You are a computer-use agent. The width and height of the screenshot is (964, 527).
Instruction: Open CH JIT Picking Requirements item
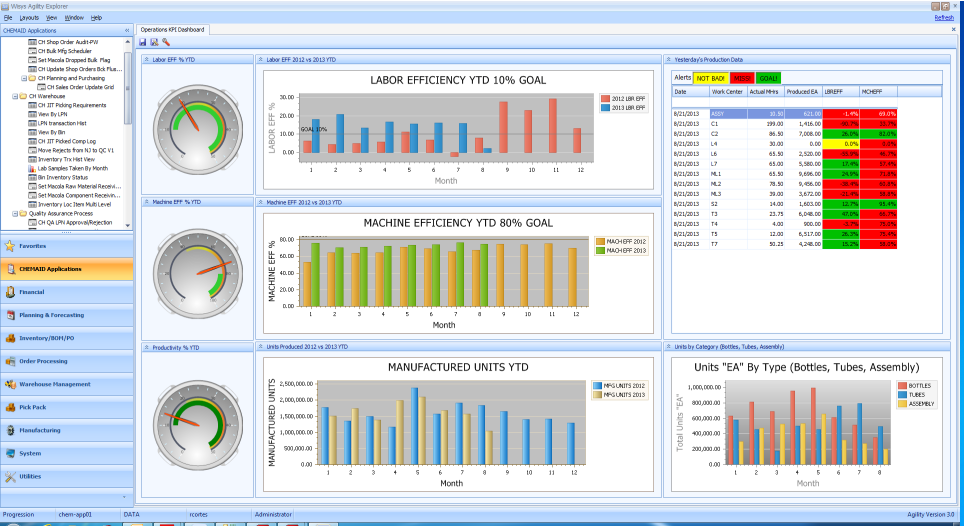pyautogui.click(x=71, y=104)
